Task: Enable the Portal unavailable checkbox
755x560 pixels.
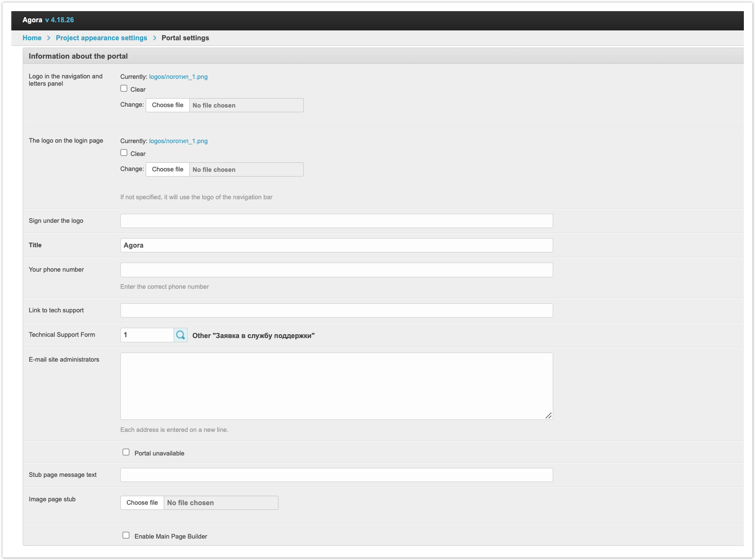Action: point(126,452)
